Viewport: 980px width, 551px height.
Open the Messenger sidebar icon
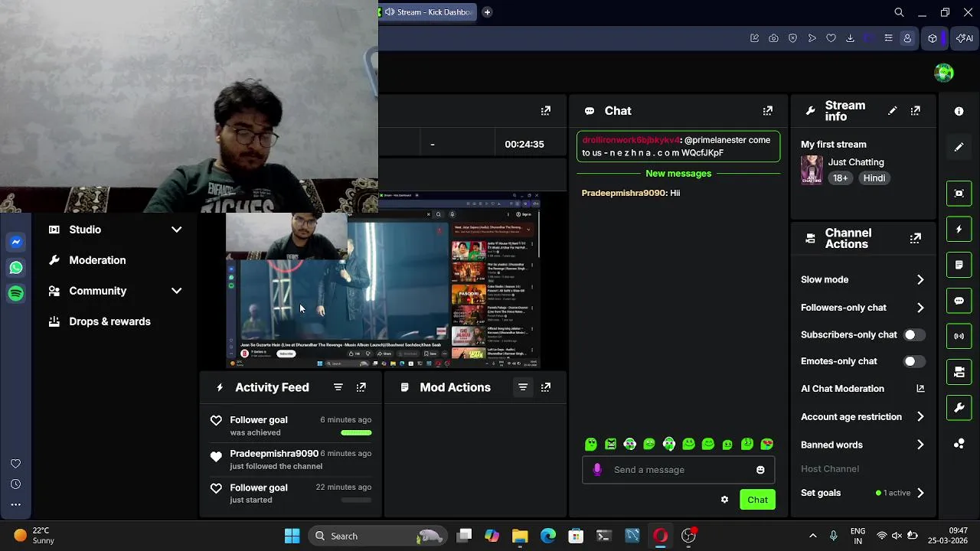tap(16, 242)
